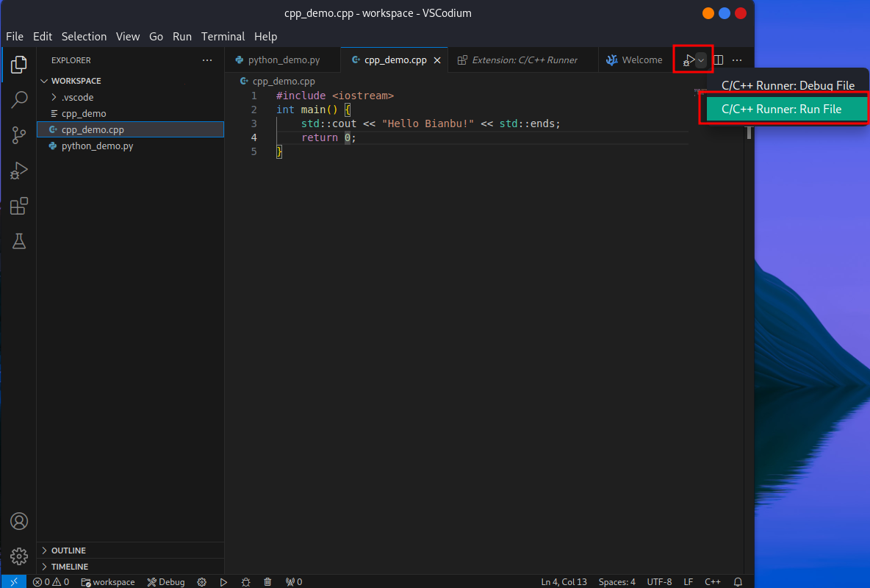Expand the TIMELINE section
The height and width of the screenshot is (588, 870).
[69, 567]
